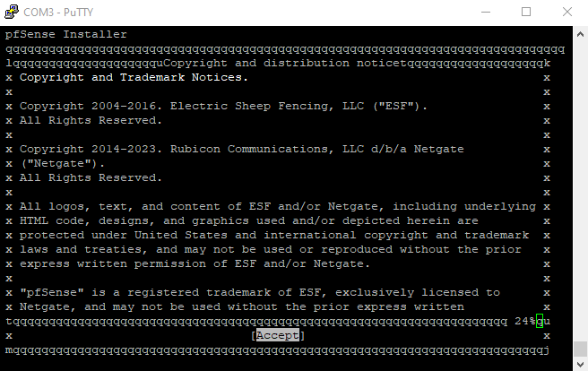Click the line starting with HTML code, designs

point(248,220)
